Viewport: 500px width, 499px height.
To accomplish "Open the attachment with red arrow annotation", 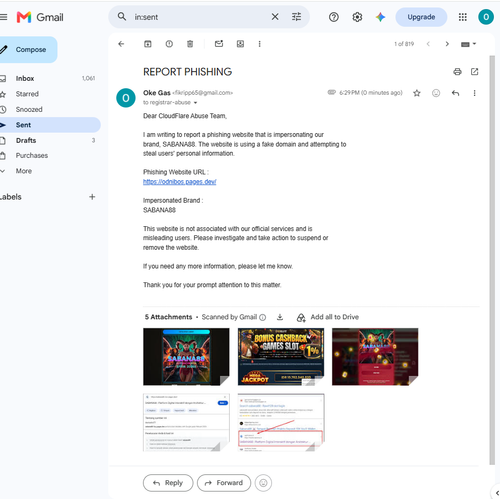I will 281,422.
